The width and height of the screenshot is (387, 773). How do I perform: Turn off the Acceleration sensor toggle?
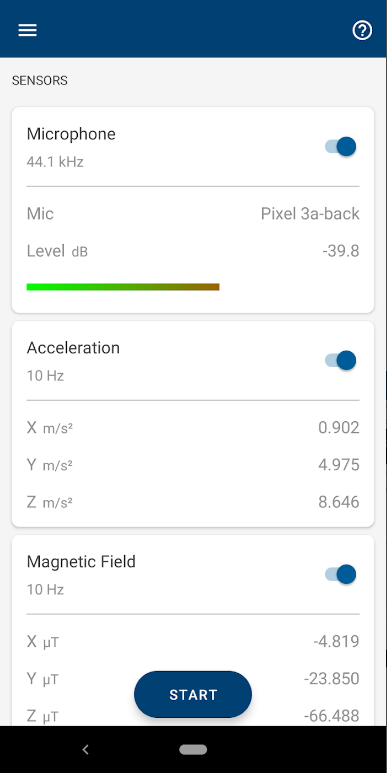(x=341, y=360)
